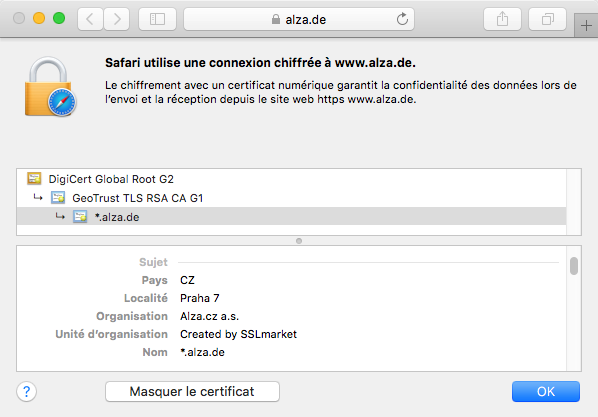Click the green fullscreen window button
598x417 pixels.
coord(59,18)
